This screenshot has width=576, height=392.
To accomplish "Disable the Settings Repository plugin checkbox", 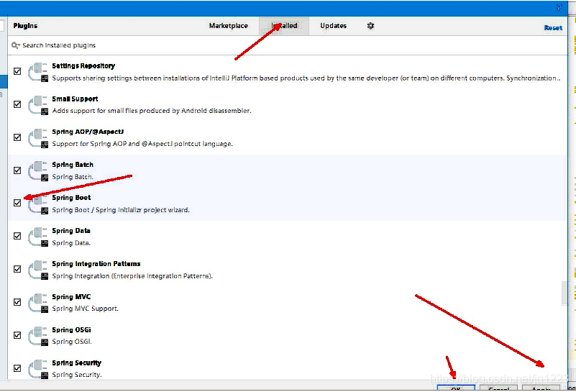I will (17, 71).
